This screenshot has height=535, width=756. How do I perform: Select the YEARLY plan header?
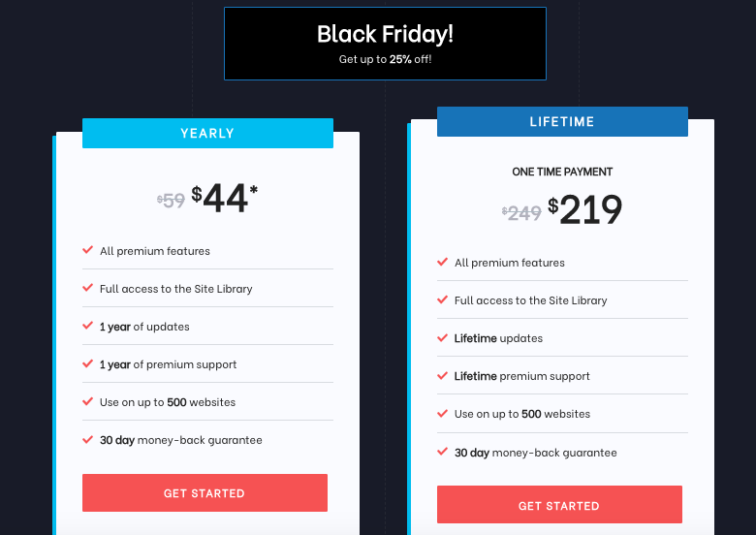click(x=207, y=133)
